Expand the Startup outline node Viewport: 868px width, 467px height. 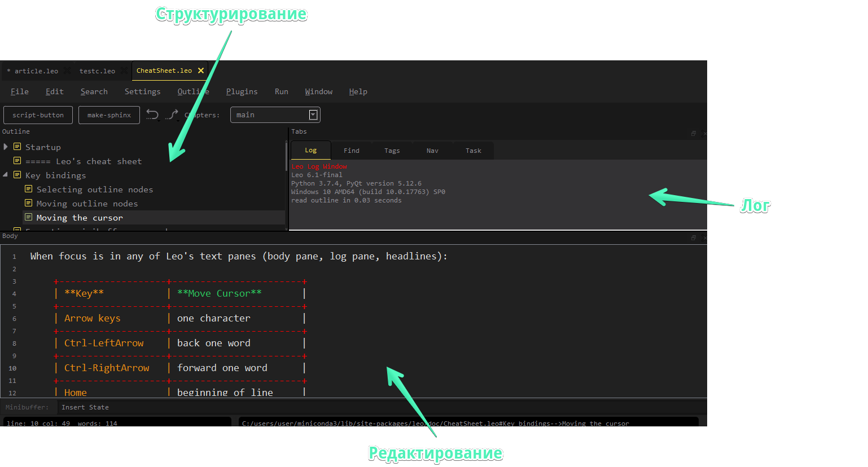pyautogui.click(x=6, y=147)
